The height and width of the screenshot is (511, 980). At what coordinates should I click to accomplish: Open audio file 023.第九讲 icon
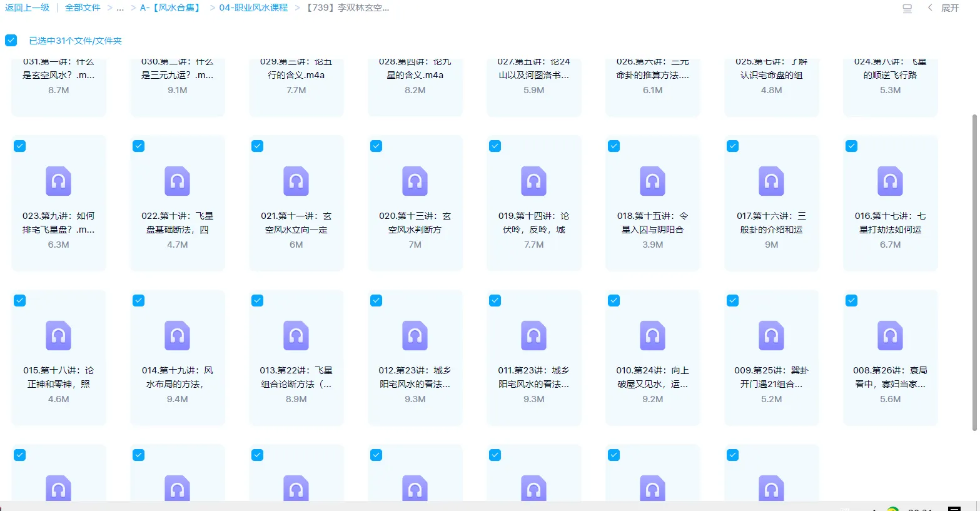click(x=58, y=181)
